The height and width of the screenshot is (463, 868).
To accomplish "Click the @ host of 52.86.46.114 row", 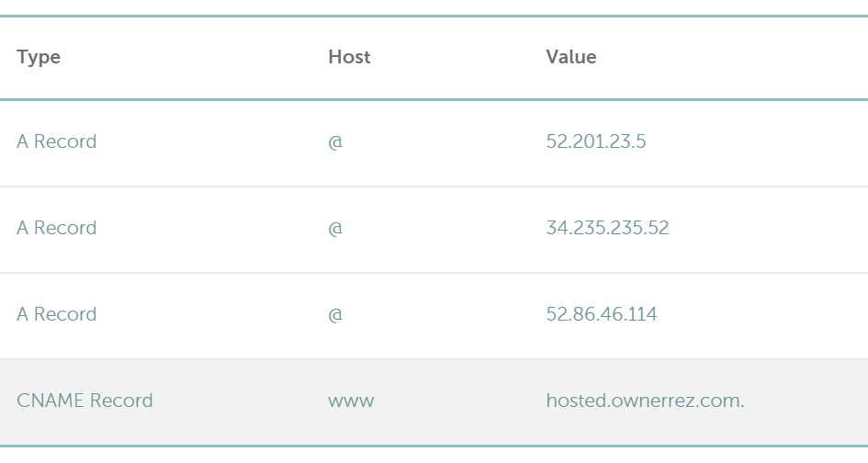I will pos(335,315).
